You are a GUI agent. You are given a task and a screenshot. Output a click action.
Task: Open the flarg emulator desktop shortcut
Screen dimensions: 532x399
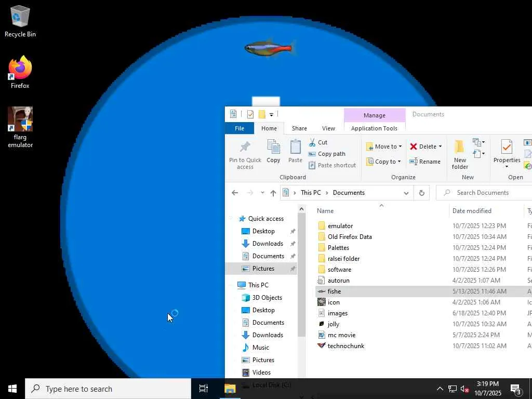point(20,127)
